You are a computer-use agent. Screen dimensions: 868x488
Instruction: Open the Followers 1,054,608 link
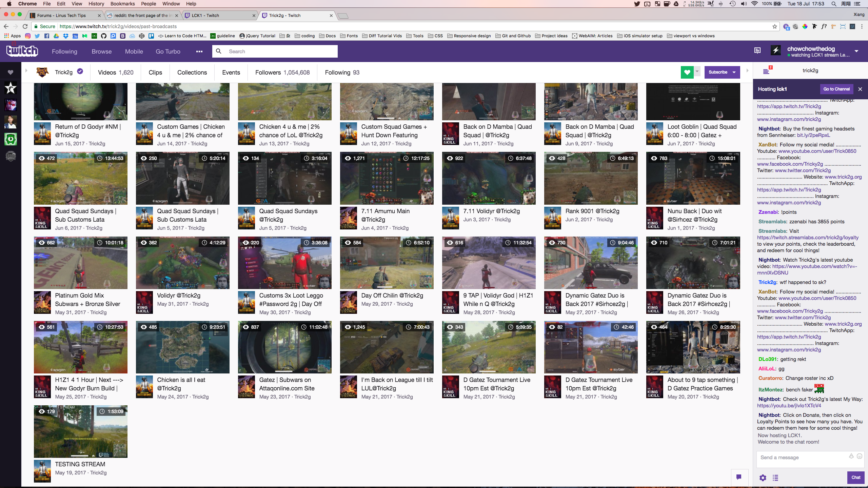click(x=282, y=73)
